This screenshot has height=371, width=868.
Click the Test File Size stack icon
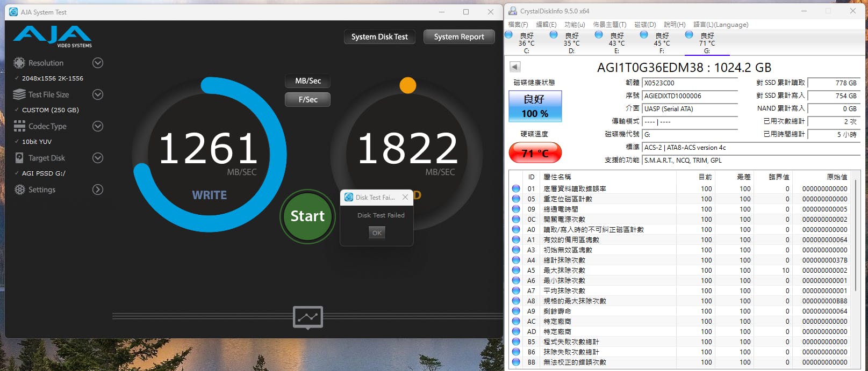point(19,94)
